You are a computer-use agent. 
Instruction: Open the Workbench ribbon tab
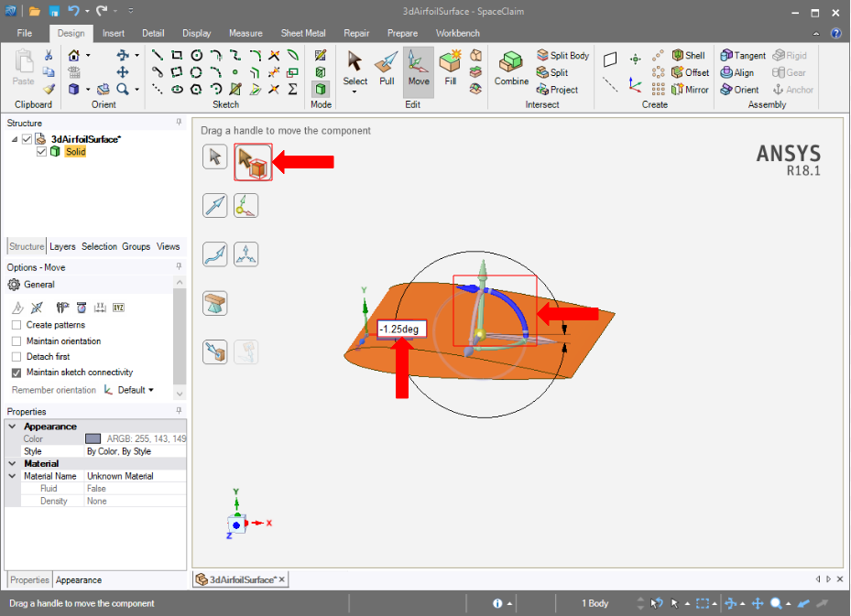[x=457, y=33]
